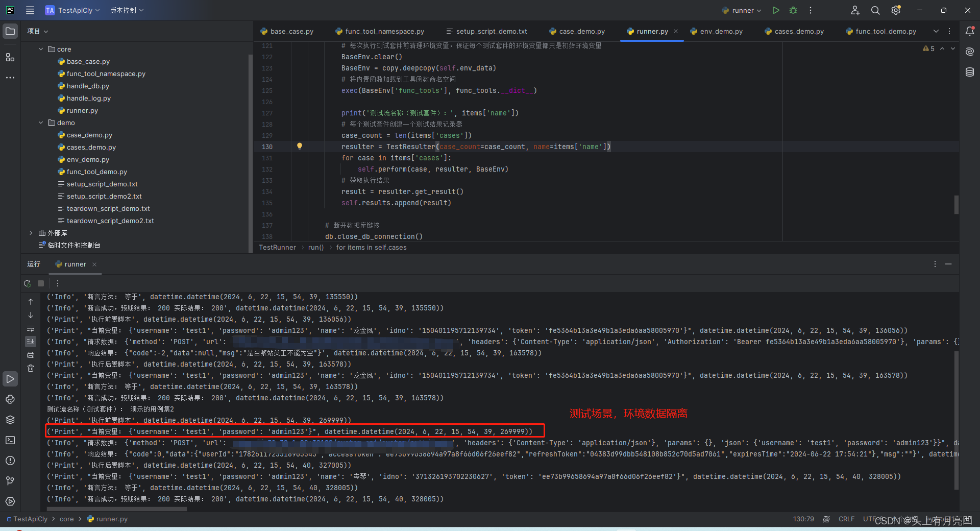Viewport: 980px width, 531px height.
Task: Open Python Console layers icon
Action: point(10,420)
